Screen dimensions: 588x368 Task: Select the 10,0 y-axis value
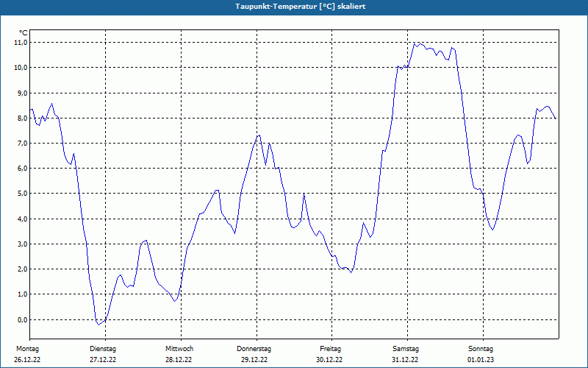(21, 68)
